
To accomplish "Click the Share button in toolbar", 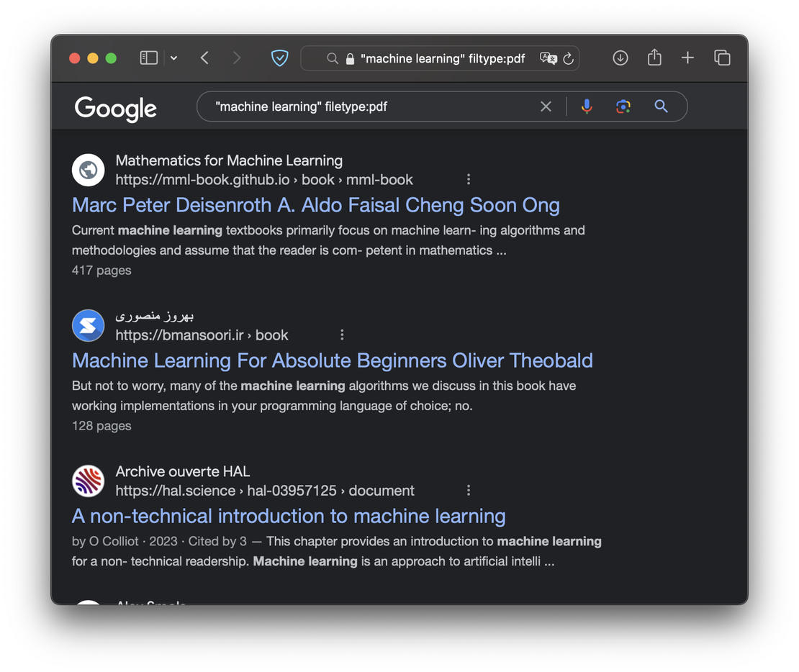I will 654,58.
